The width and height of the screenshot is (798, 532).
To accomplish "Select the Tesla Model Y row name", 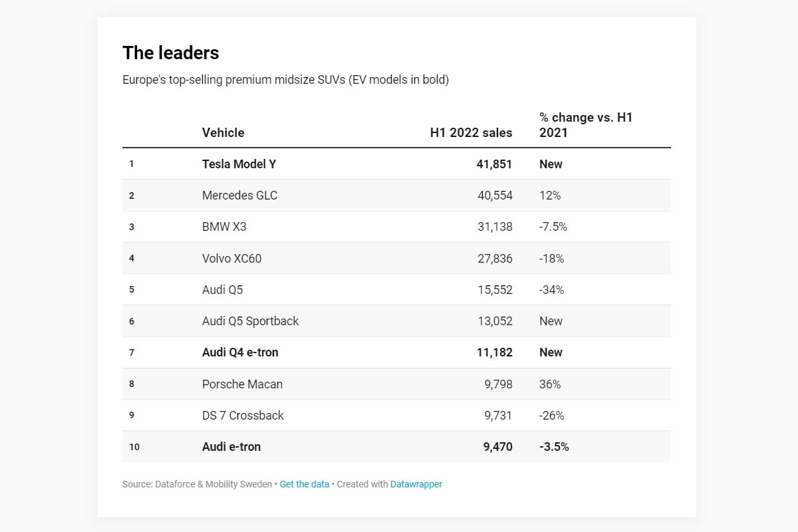I will [x=239, y=164].
